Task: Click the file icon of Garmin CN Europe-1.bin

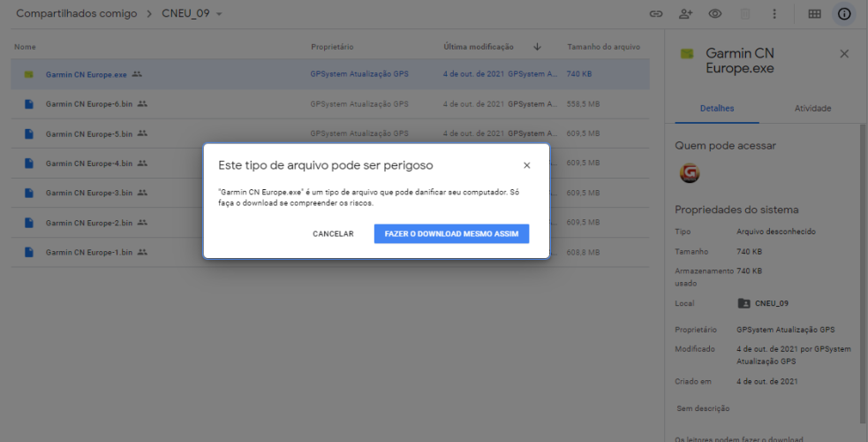Action: tap(29, 252)
